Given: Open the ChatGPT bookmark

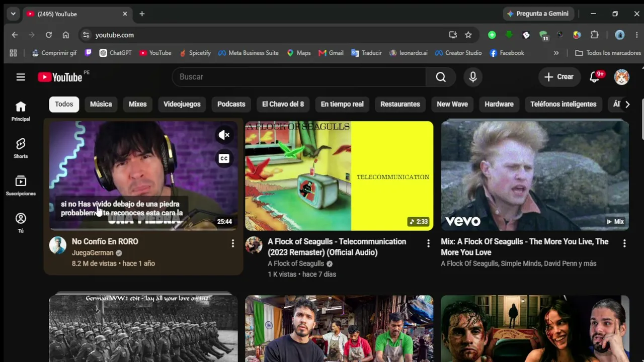Looking at the screenshot, I should coord(116,53).
